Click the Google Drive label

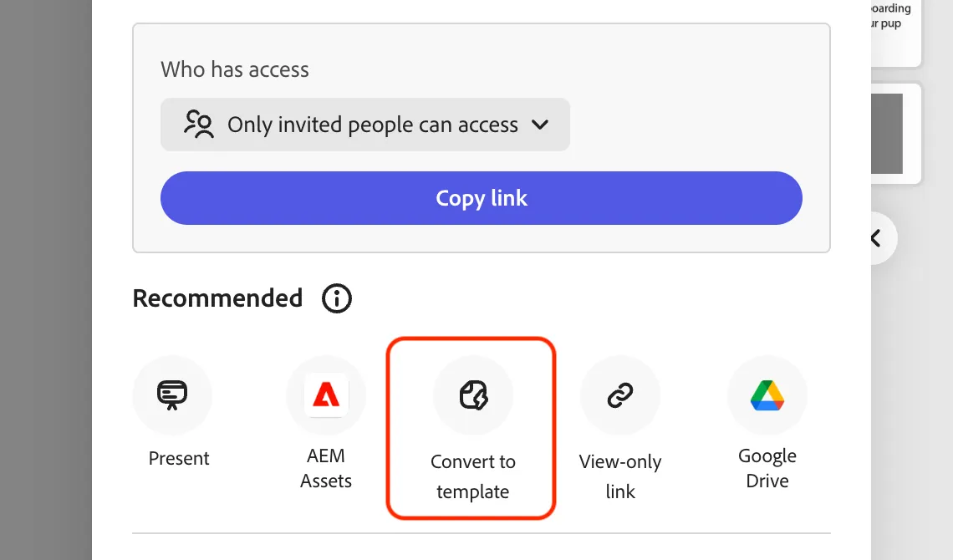pyautogui.click(x=767, y=468)
